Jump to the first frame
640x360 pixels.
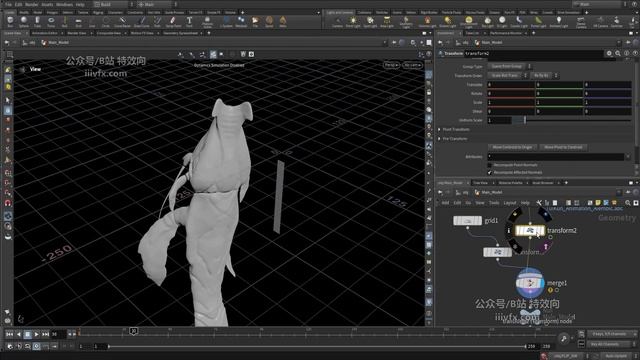tap(9, 334)
